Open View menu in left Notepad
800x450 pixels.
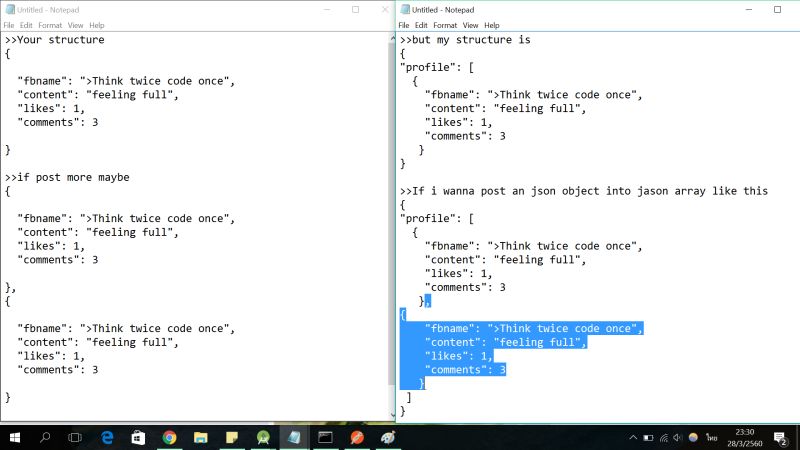[76, 25]
